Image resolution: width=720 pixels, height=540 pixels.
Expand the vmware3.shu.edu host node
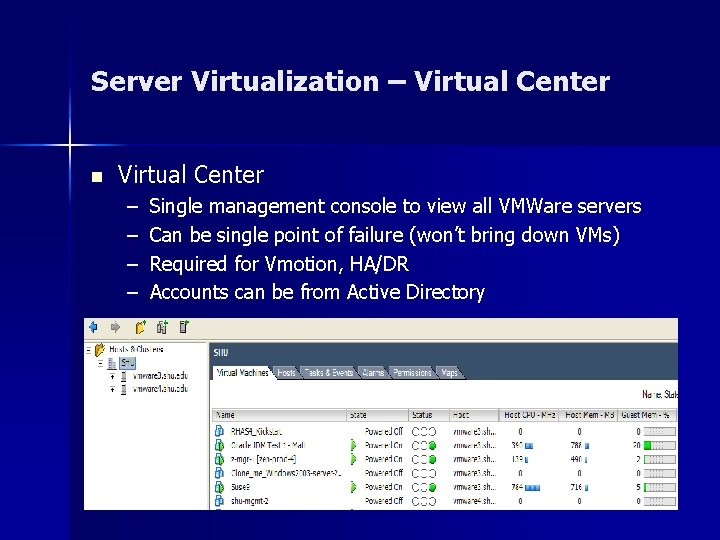click(112, 377)
